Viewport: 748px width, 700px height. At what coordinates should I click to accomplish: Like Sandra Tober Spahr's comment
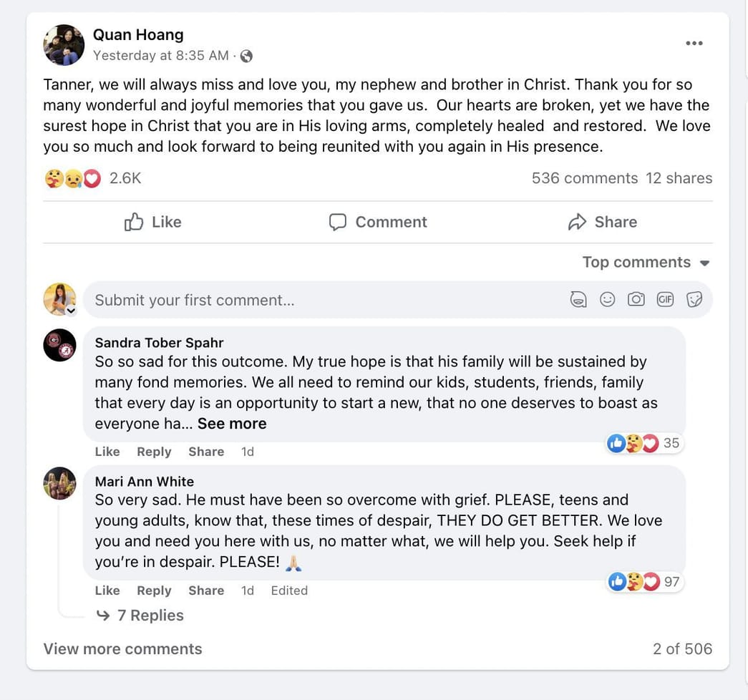[x=107, y=451]
